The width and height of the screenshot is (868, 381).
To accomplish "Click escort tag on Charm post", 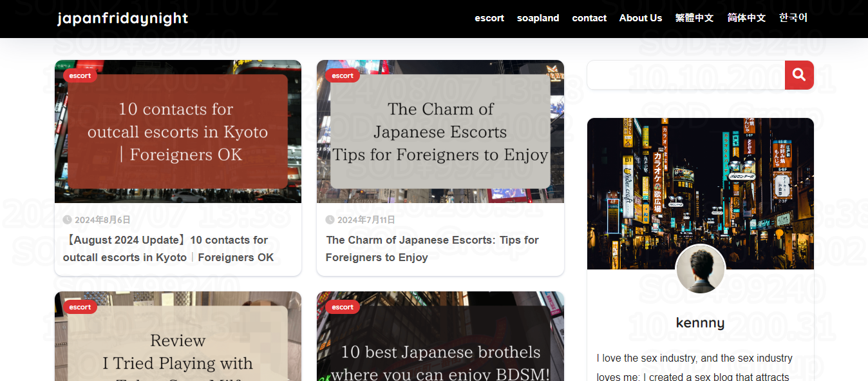I will [343, 75].
